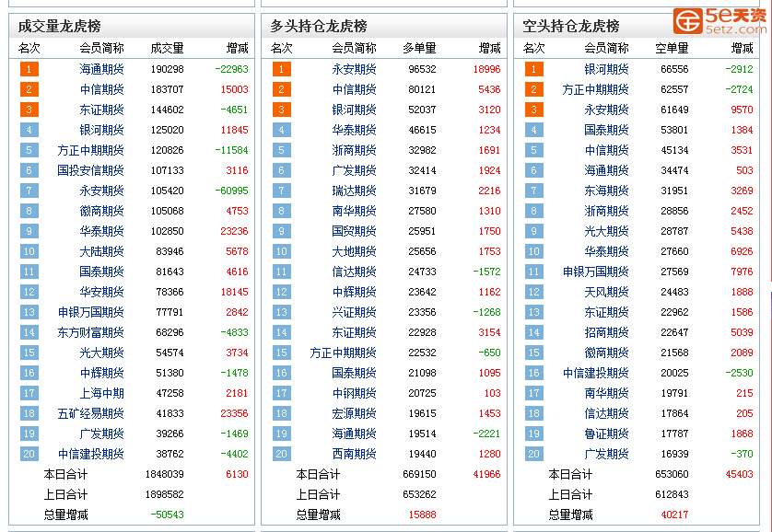
Task: Select long total 669150
Action: [x=419, y=474]
